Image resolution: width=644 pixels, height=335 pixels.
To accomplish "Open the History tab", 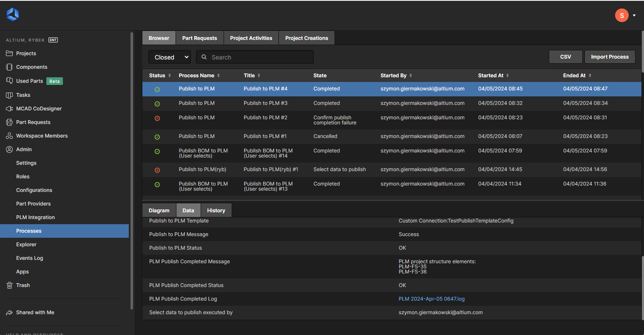I will 216,210.
